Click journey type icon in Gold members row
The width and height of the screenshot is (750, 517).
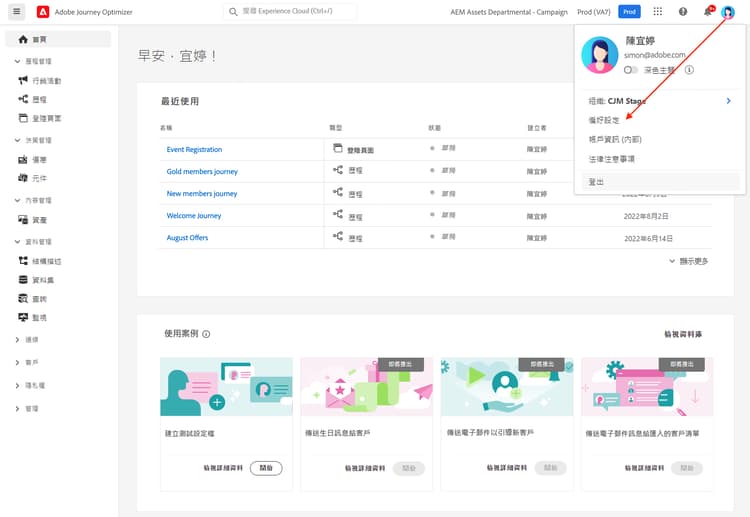pyautogui.click(x=338, y=170)
